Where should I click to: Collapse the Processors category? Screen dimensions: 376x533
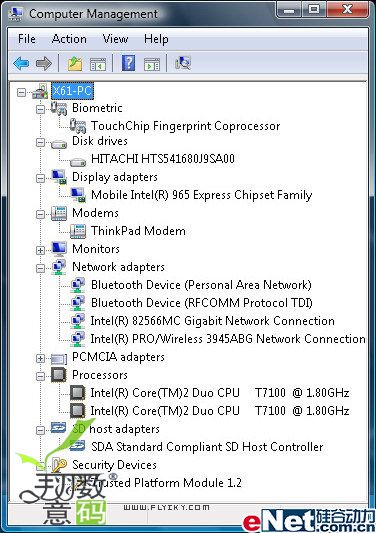[40, 376]
